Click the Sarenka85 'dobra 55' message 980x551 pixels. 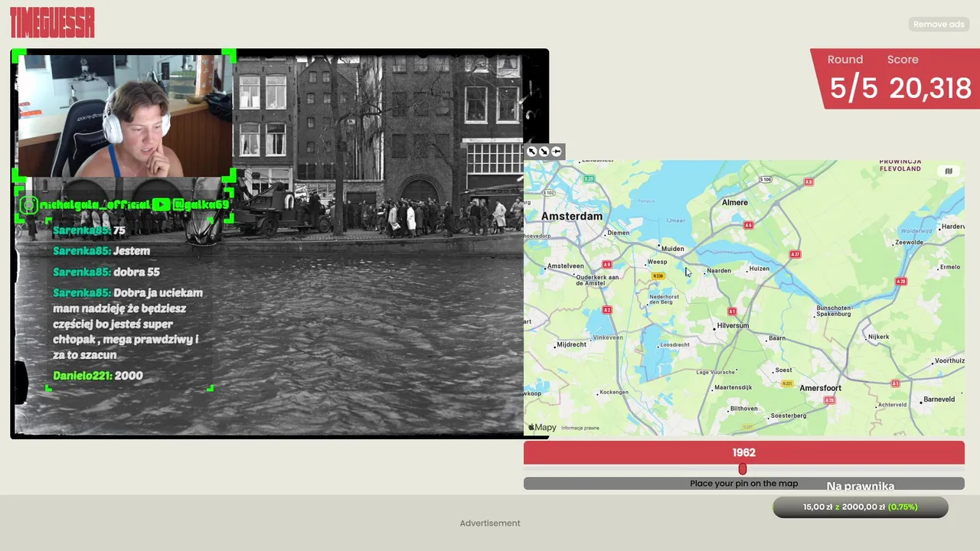(106, 272)
